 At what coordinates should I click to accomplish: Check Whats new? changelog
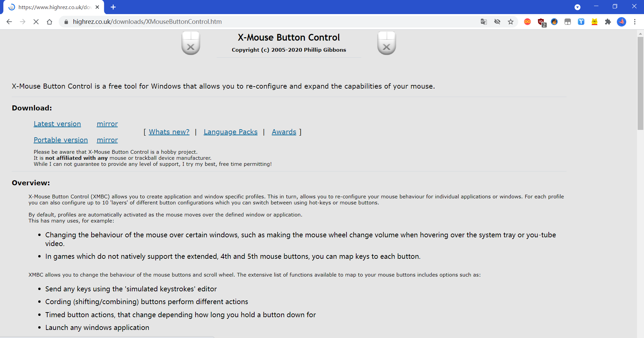click(169, 132)
